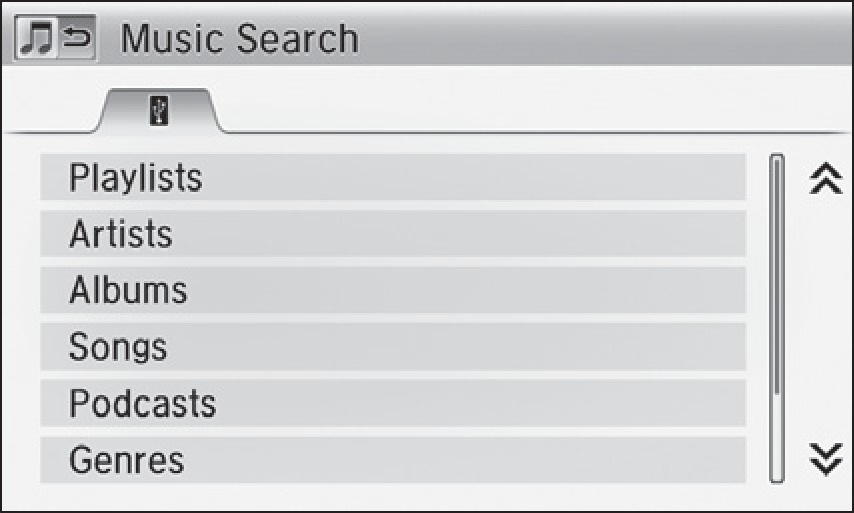Tap the Podcasts row label

pos(142,403)
